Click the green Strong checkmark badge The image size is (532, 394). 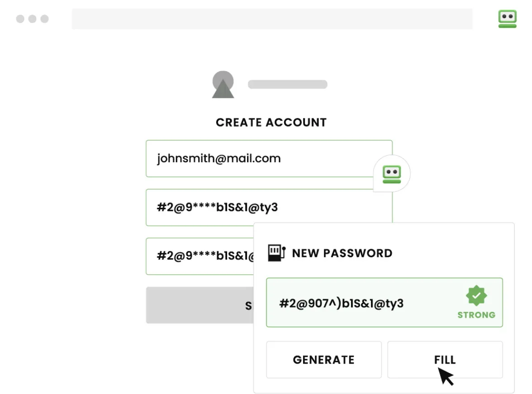pyautogui.click(x=476, y=295)
